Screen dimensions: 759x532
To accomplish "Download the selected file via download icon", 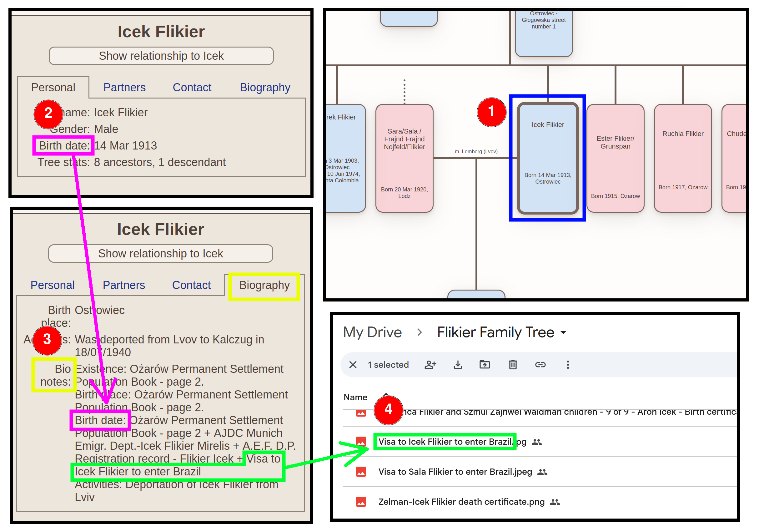I will pyautogui.click(x=458, y=365).
